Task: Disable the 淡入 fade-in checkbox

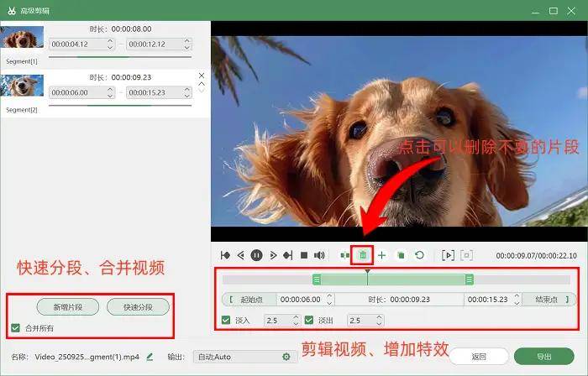Action: [225, 321]
